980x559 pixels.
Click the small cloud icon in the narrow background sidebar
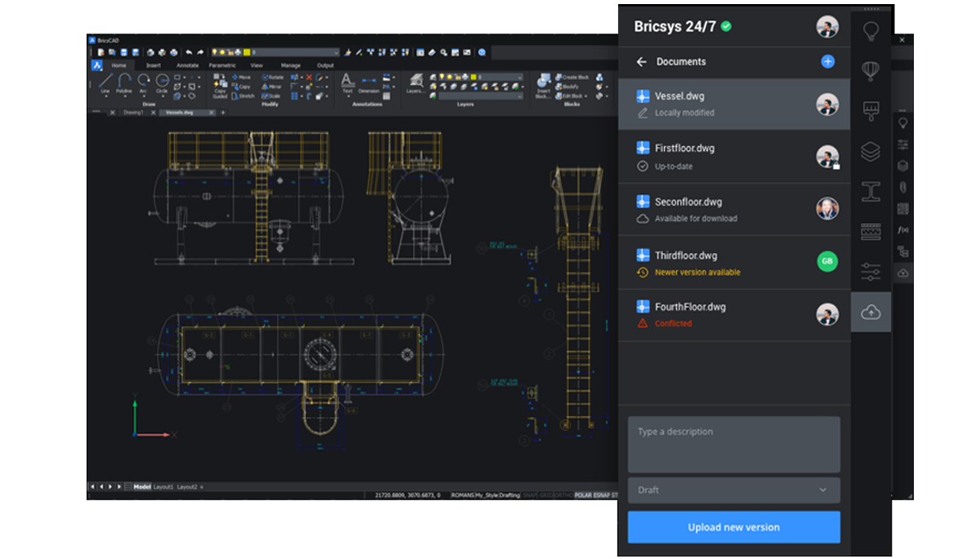pyautogui.click(x=903, y=273)
